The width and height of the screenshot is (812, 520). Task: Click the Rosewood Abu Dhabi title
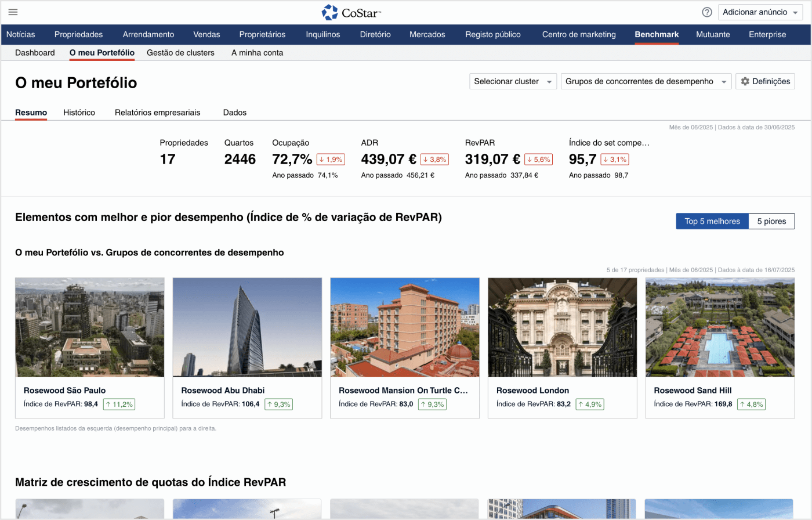[223, 390]
